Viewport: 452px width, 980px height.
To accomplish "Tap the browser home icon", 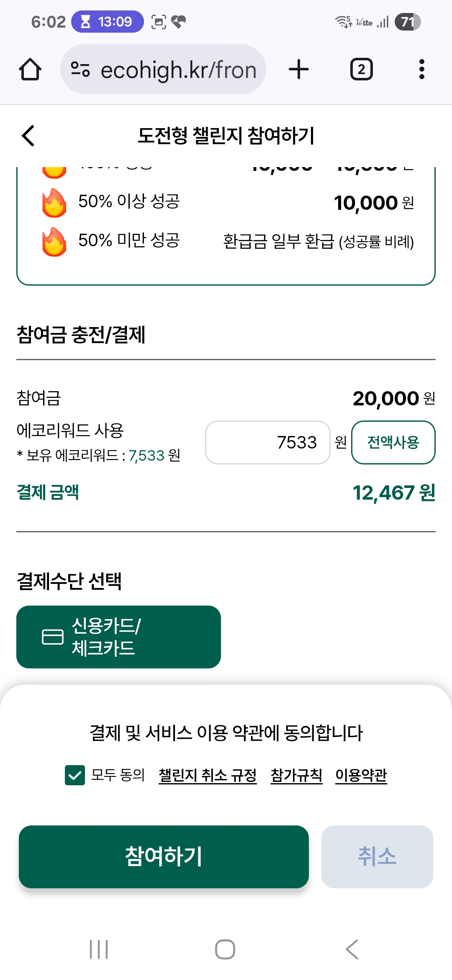I will click(x=30, y=69).
